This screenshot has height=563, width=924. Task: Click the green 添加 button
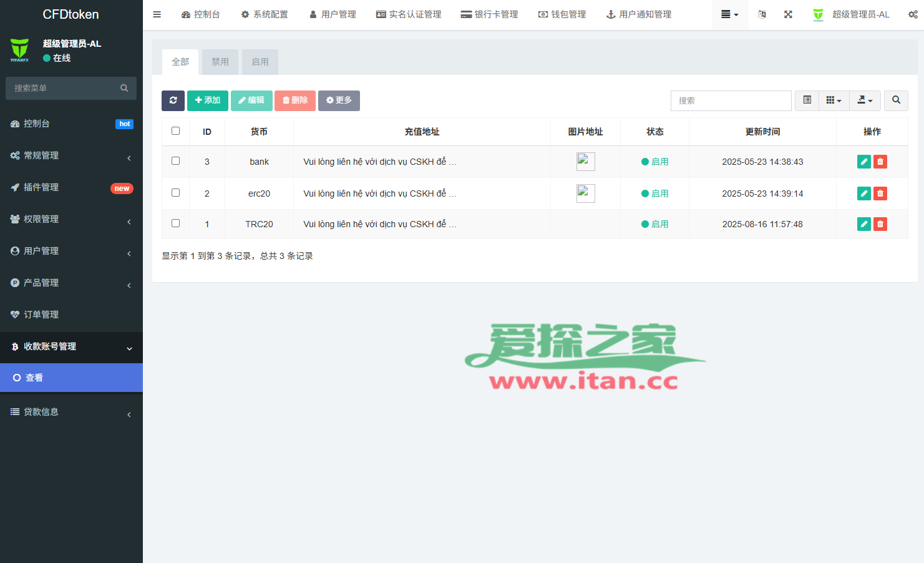[x=207, y=100]
